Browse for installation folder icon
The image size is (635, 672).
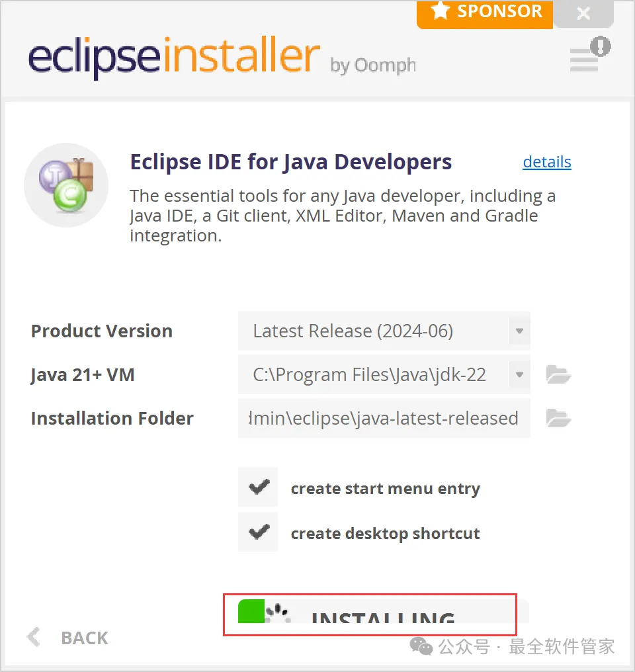click(558, 418)
